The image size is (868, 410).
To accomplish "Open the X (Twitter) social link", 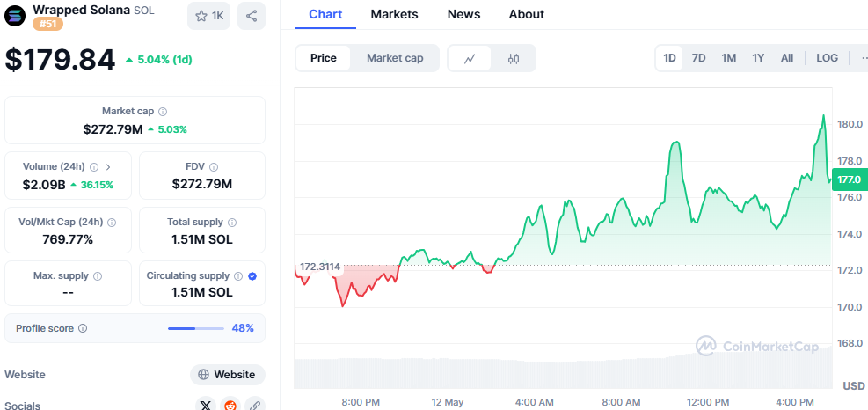I will pos(206,405).
